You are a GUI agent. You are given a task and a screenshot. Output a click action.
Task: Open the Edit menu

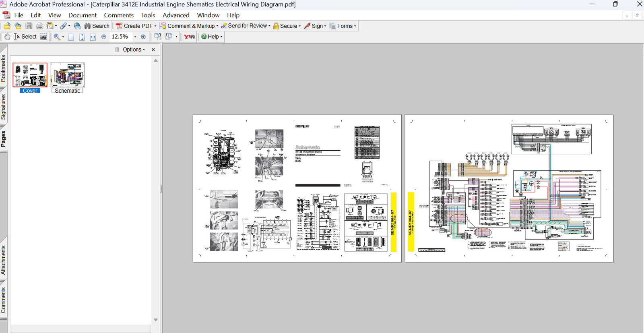click(36, 15)
